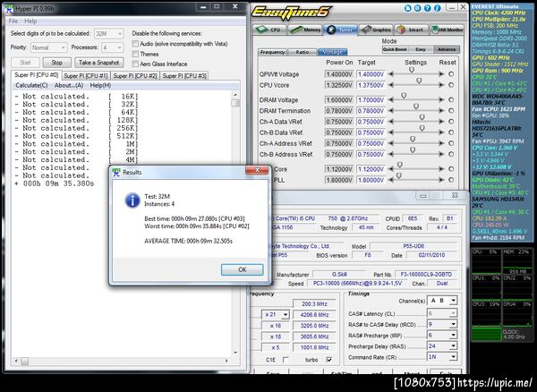Select the Reset radio for DRAM Voltage
This screenshot has width=537, height=392.
[x=451, y=99]
